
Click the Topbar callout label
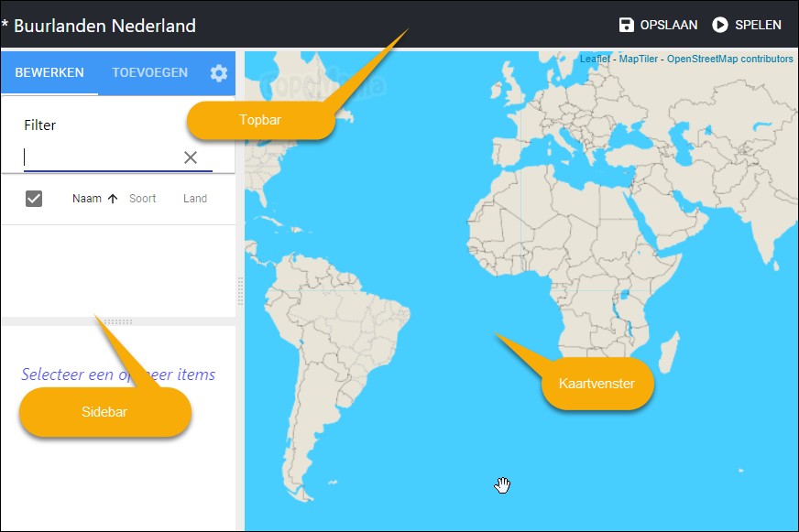click(259, 120)
